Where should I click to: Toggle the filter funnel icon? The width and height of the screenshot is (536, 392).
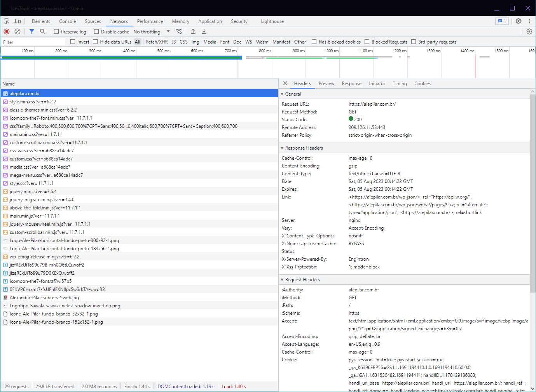[x=32, y=31]
